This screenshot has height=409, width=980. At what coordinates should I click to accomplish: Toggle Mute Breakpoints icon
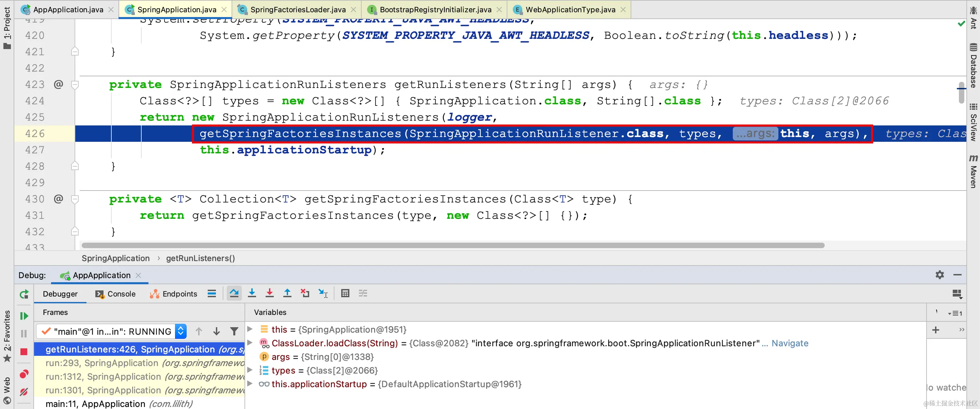(24, 392)
